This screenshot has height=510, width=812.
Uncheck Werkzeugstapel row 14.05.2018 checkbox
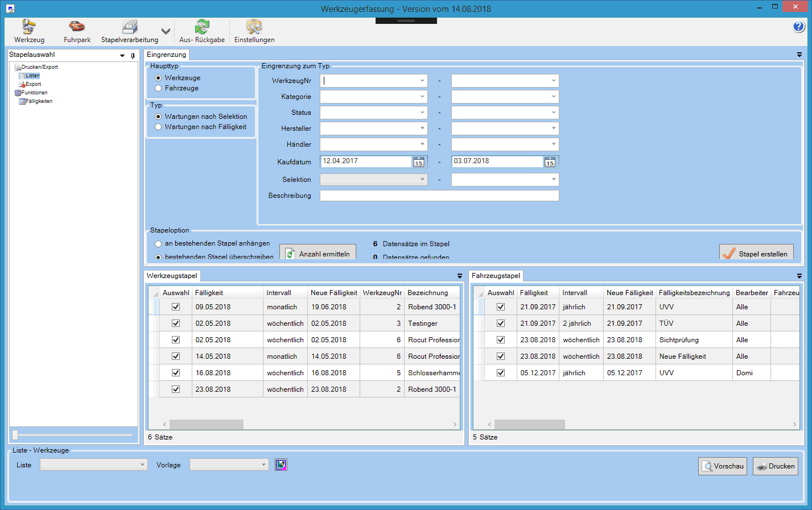[176, 356]
